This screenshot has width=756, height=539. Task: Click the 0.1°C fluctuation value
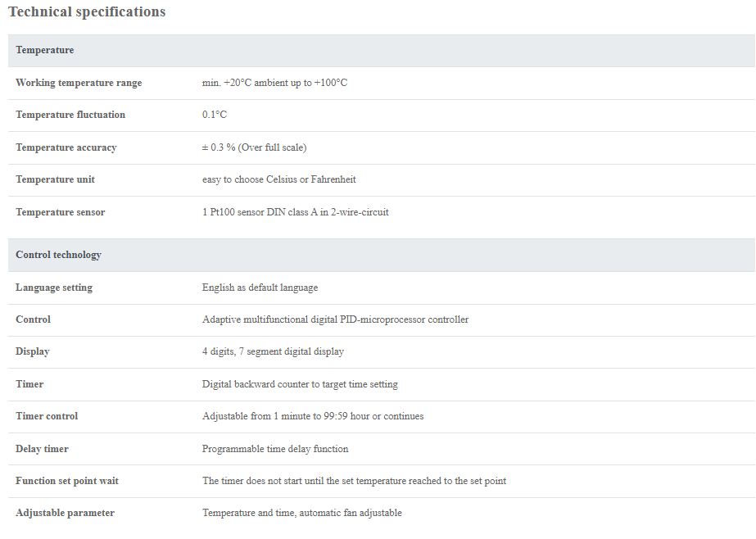coord(214,115)
